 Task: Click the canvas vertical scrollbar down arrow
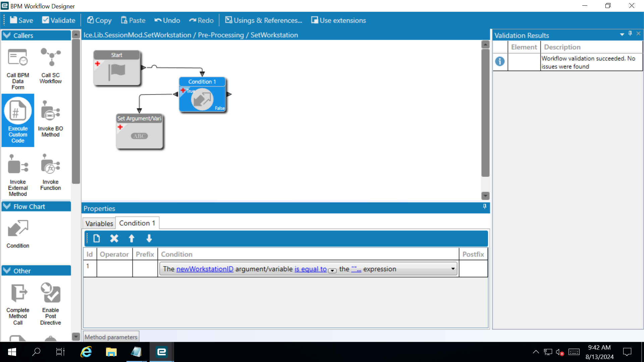coord(485,195)
